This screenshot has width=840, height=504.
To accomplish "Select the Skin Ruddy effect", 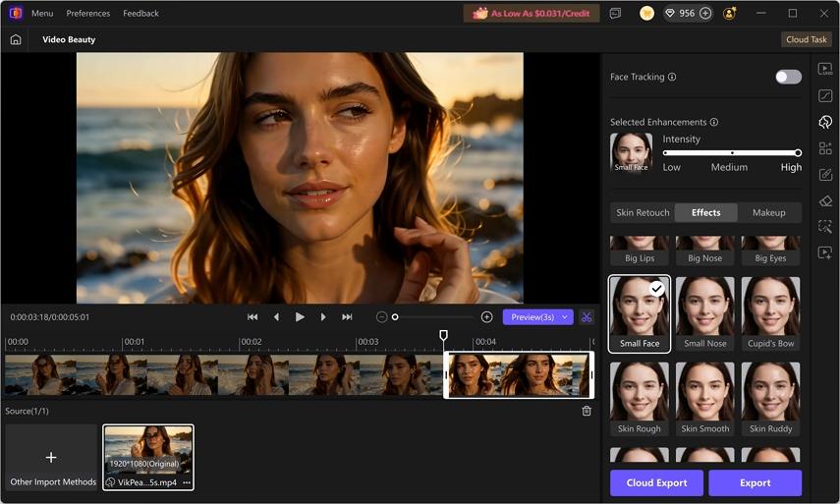I will [x=770, y=399].
